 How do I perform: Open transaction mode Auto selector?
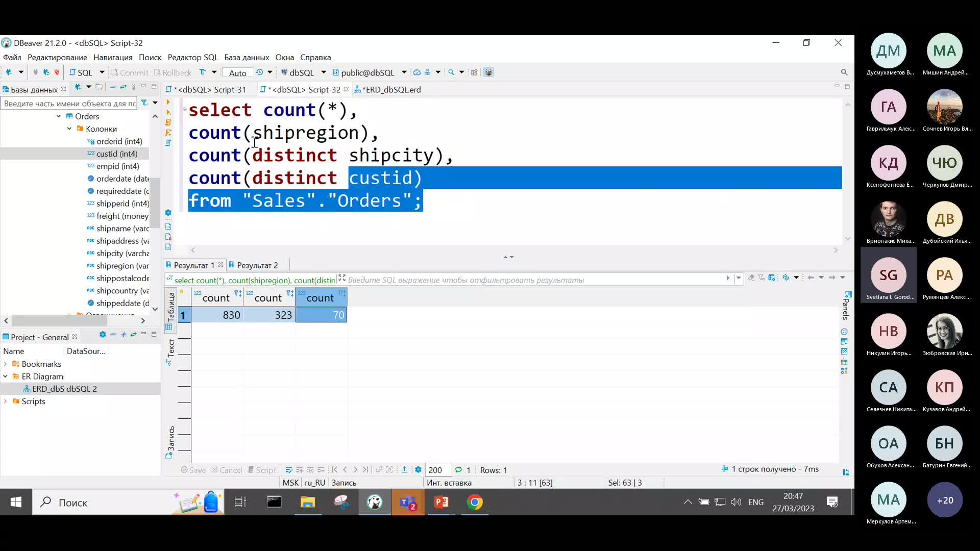click(x=237, y=73)
